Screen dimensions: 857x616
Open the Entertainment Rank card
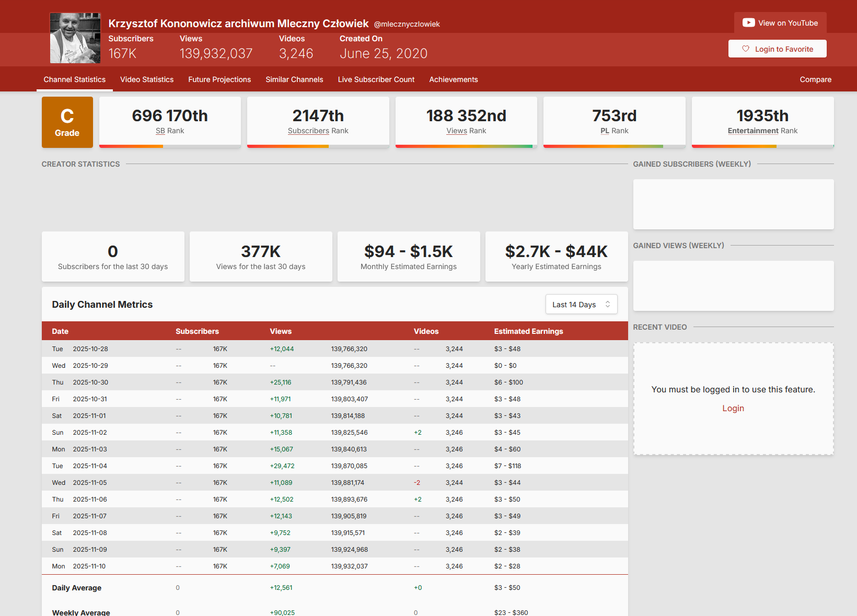(762, 121)
